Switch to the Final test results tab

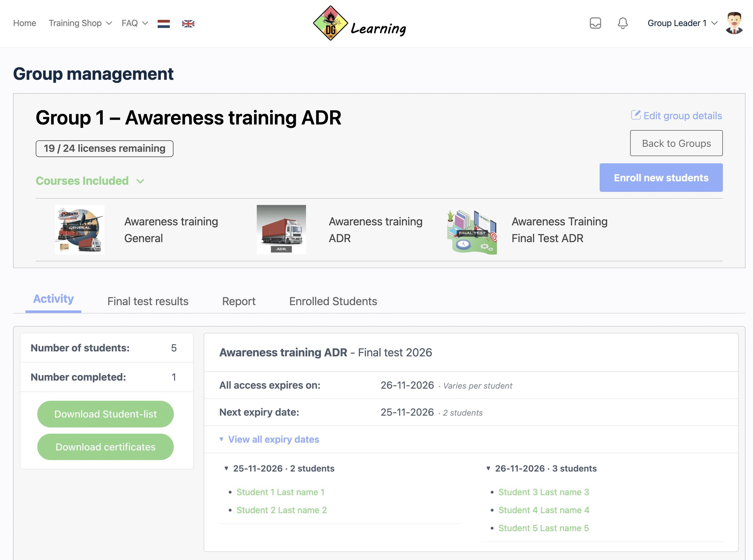point(148,301)
